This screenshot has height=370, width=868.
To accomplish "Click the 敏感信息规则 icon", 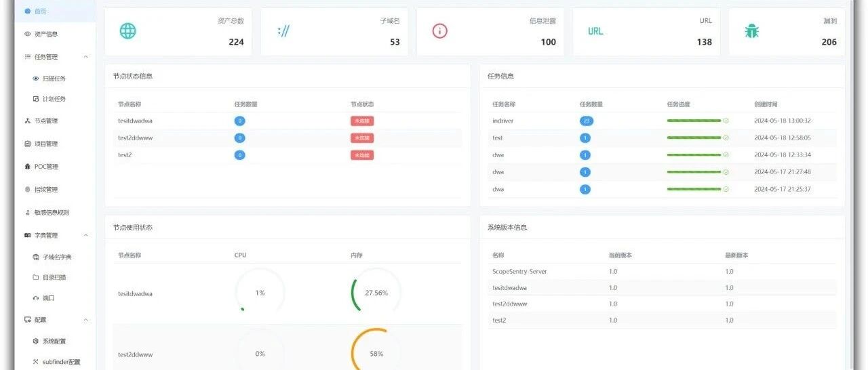I will [x=27, y=213].
